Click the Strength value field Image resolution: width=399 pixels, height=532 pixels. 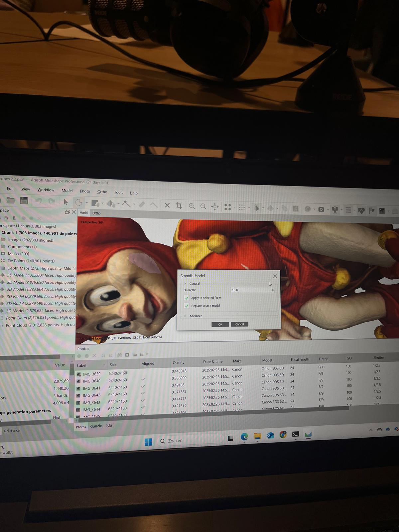251,290
